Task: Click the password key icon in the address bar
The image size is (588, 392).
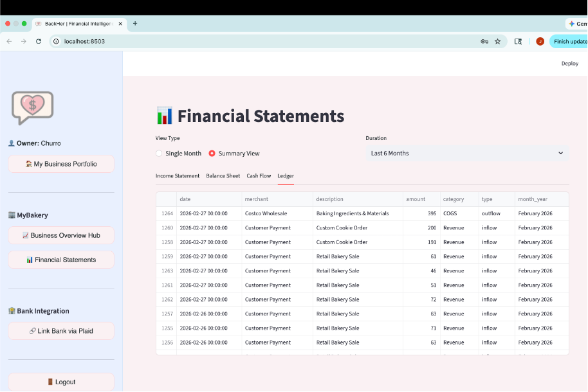Action: pos(484,41)
